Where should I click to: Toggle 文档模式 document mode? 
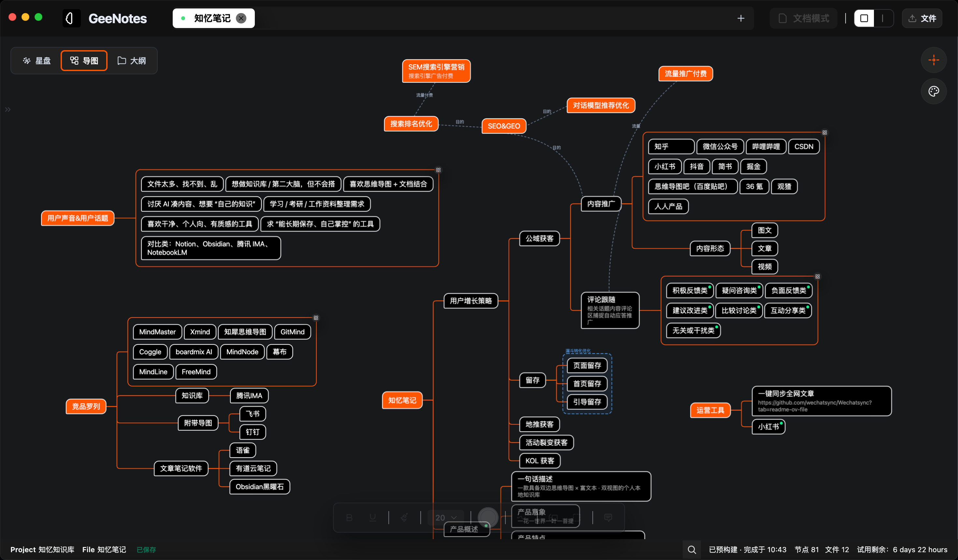click(804, 18)
